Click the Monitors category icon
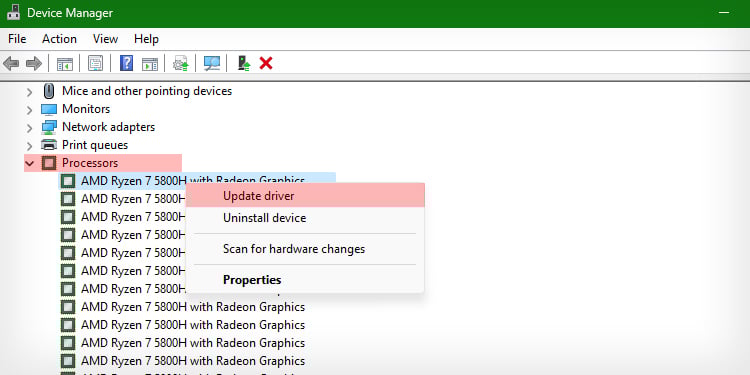Screen dimensions: 750x375 pyautogui.click(x=49, y=109)
